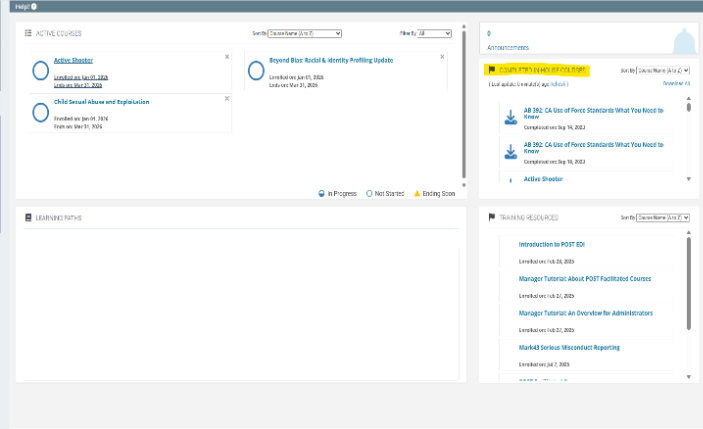Click the Active Shooter progress circle icon
703x429 pixels.
point(41,71)
